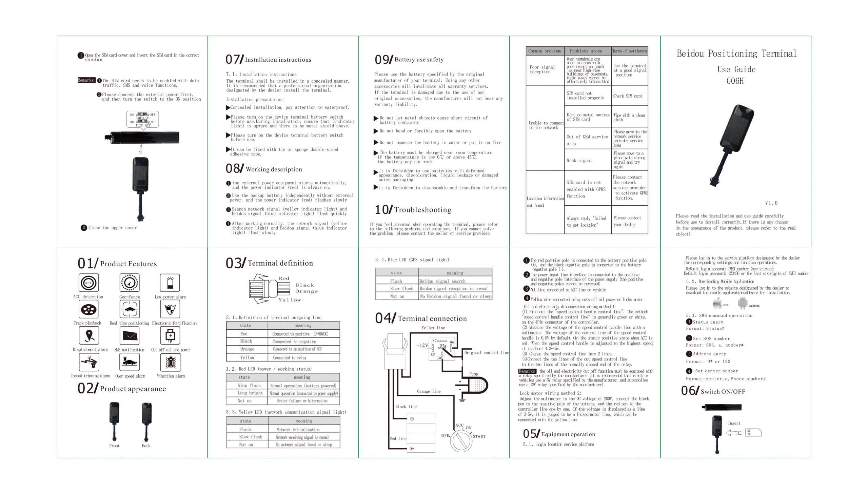Click the SIM card insert arrow
This screenshot has height=494, width=868.
tap(733, 433)
